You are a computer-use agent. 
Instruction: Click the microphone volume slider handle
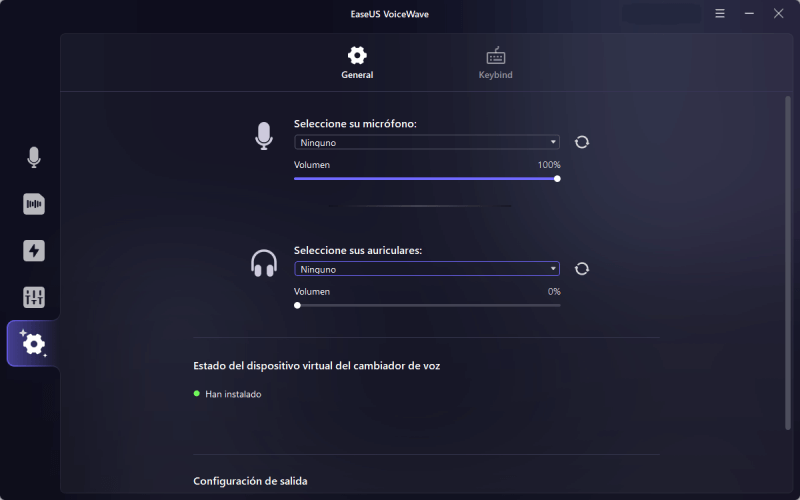click(x=557, y=178)
